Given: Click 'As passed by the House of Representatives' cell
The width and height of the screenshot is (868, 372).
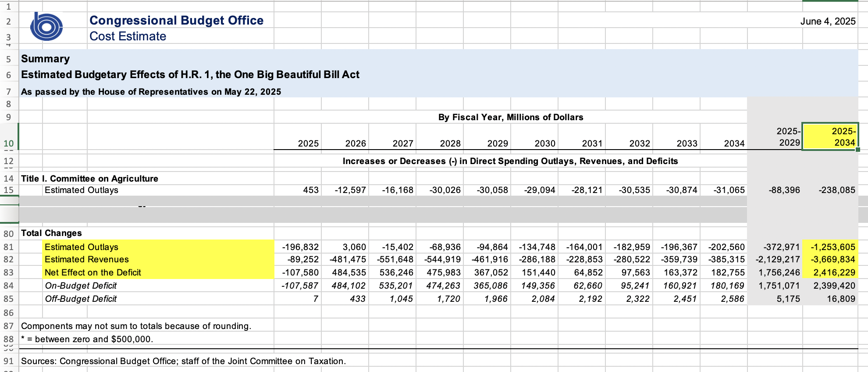Looking at the screenshot, I should (x=151, y=92).
